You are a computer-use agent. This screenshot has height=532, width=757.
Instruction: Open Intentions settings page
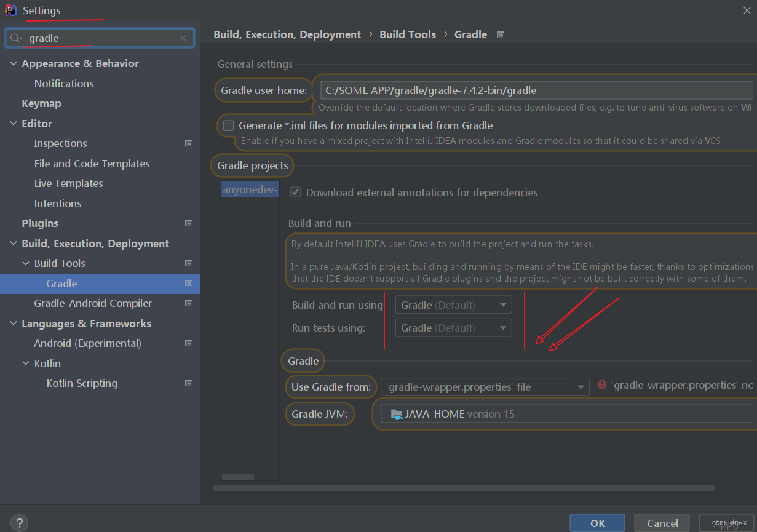[58, 204]
